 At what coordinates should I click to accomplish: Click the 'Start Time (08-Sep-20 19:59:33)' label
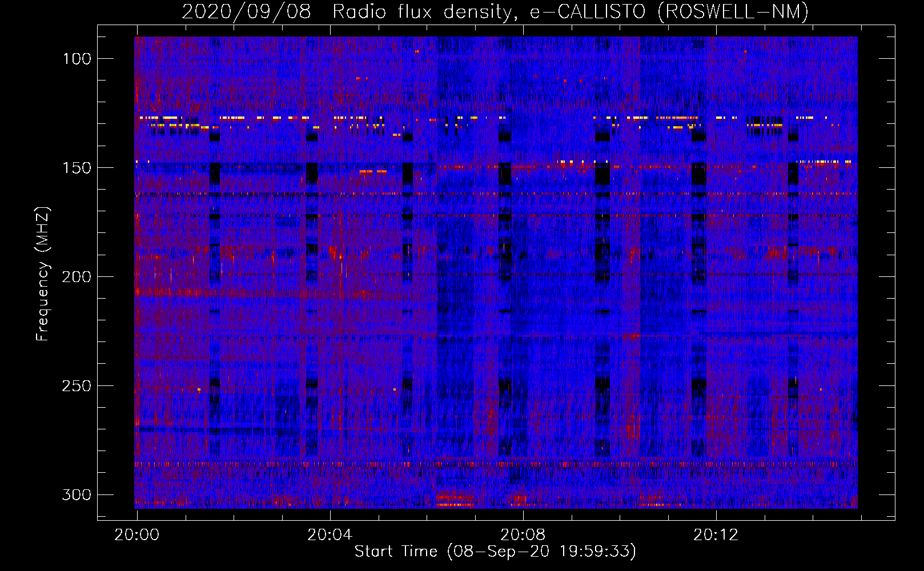(x=495, y=552)
